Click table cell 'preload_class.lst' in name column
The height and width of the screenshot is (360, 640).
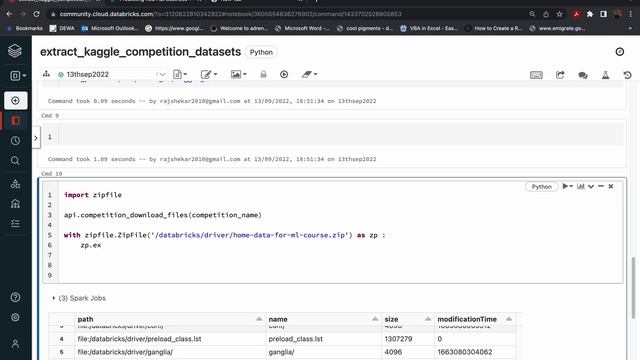[x=296, y=339]
